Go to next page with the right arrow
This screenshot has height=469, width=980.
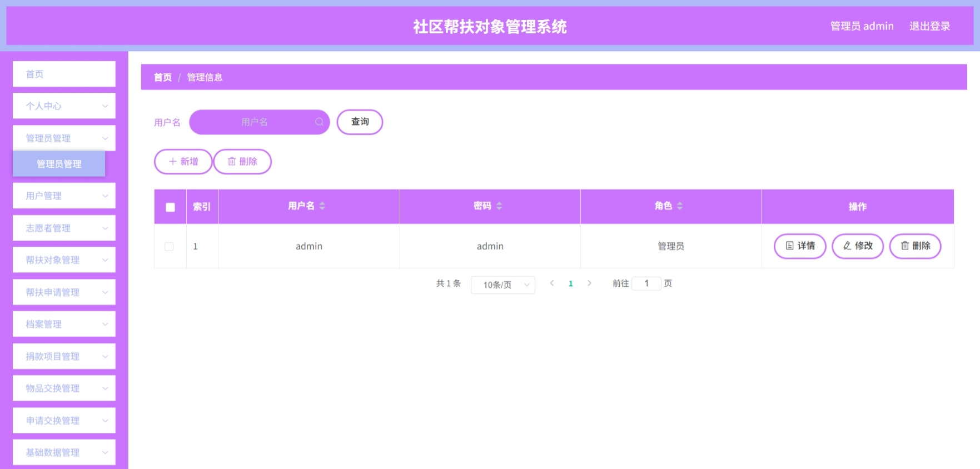[x=589, y=283]
